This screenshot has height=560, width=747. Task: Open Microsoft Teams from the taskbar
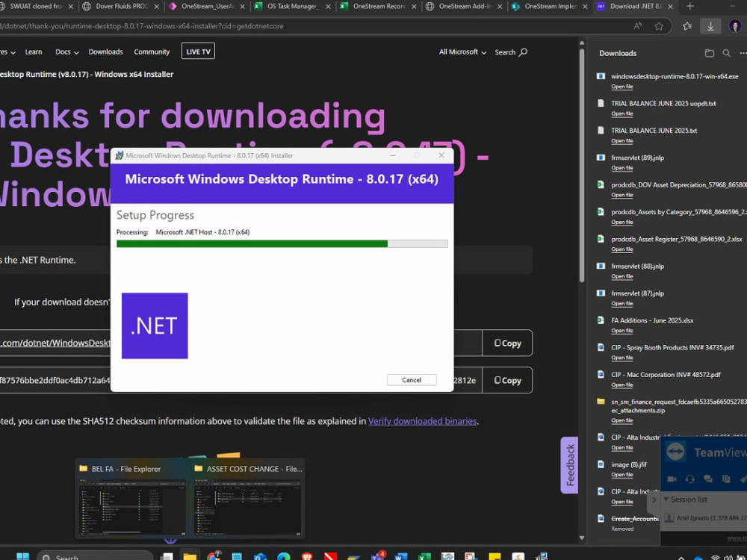coord(378,556)
